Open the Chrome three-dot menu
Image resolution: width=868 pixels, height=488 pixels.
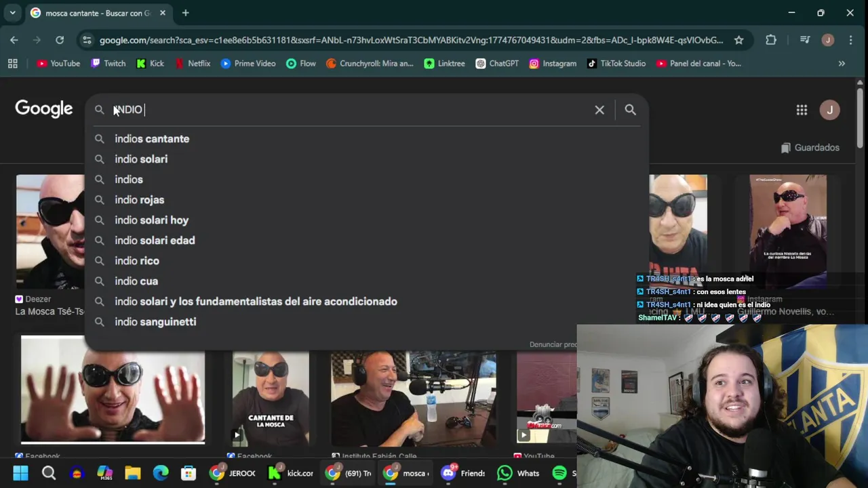(x=850, y=40)
